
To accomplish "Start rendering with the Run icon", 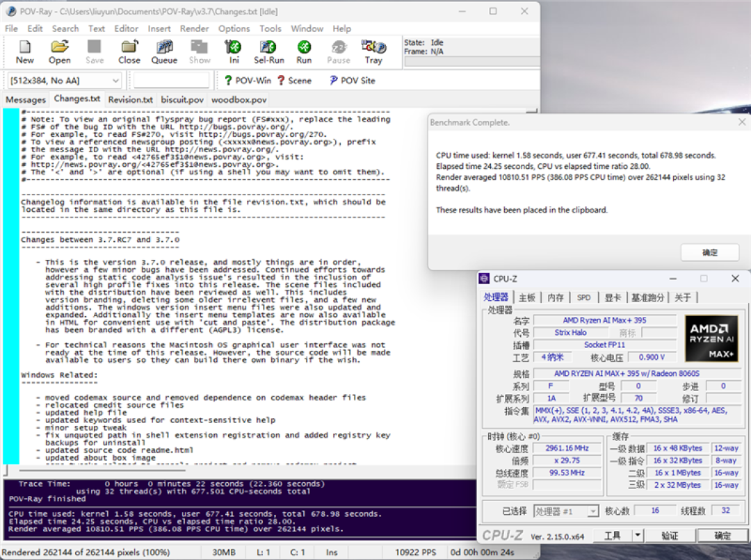I will (x=304, y=52).
